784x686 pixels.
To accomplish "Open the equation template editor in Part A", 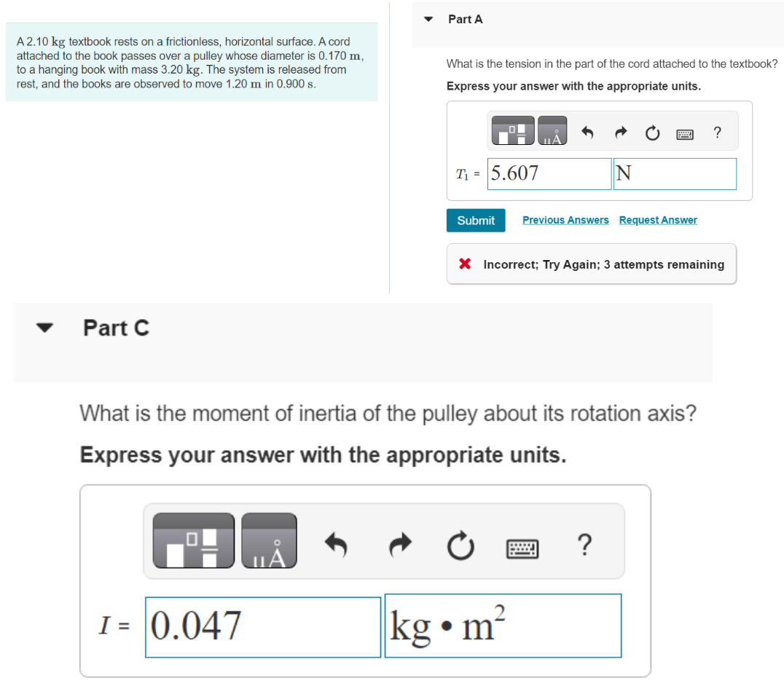I will point(513,130).
